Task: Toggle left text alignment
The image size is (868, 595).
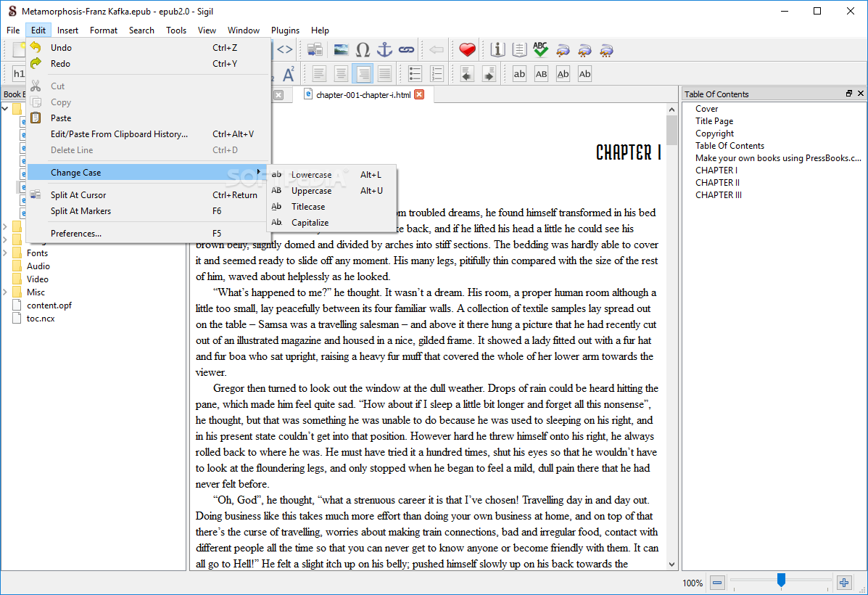Action: 319,74
